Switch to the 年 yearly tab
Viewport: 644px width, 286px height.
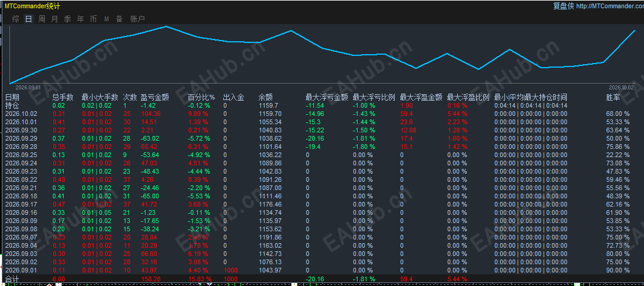point(81,19)
